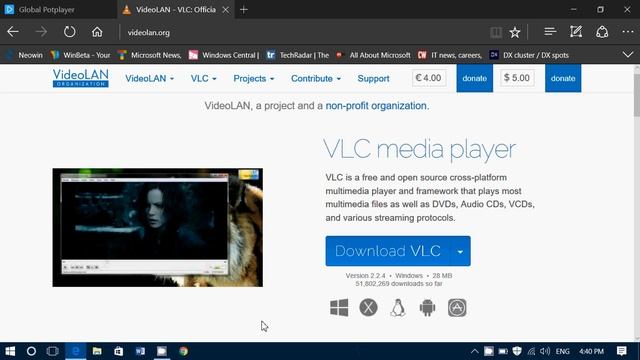Open the Support page link
The height and width of the screenshot is (360, 640).
point(373,78)
